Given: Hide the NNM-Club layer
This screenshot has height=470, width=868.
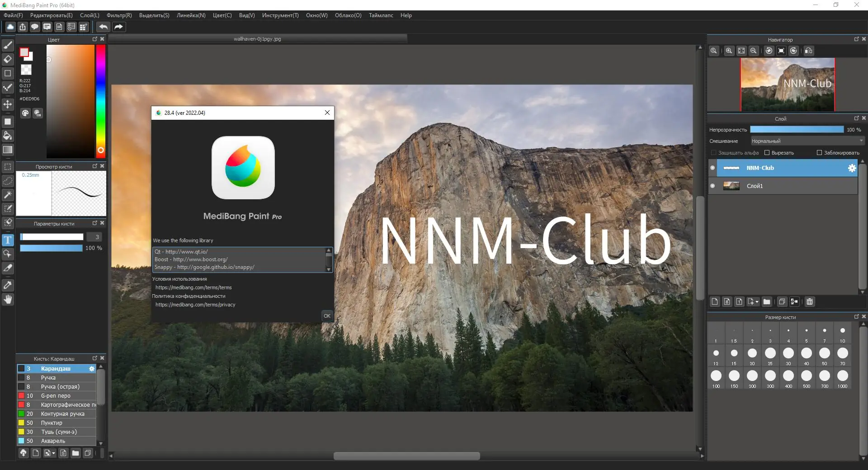Looking at the screenshot, I should [712, 168].
